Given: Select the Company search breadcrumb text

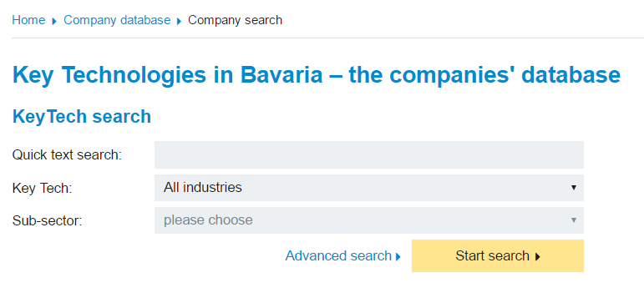Looking at the screenshot, I should tap(235, 20).
